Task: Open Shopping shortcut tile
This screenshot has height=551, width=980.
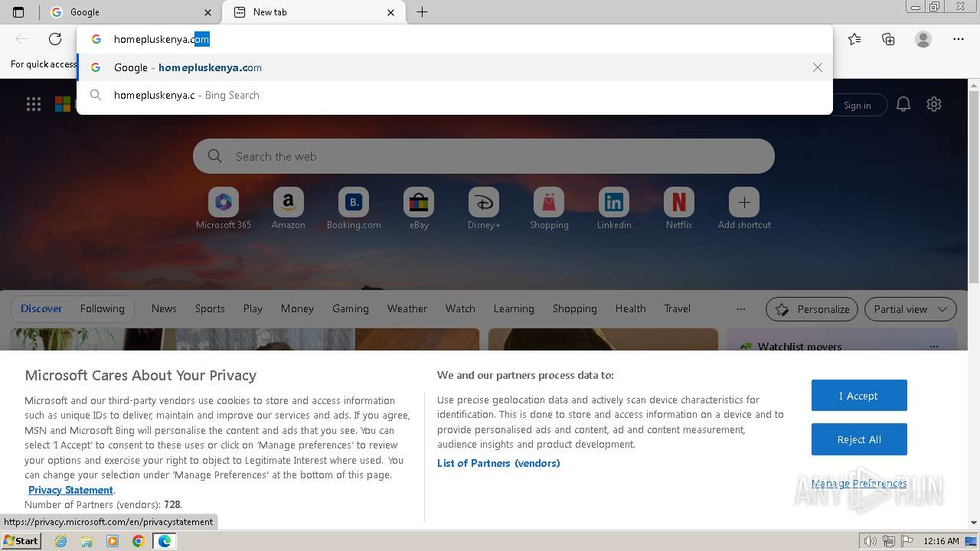Action: point(549,208)
